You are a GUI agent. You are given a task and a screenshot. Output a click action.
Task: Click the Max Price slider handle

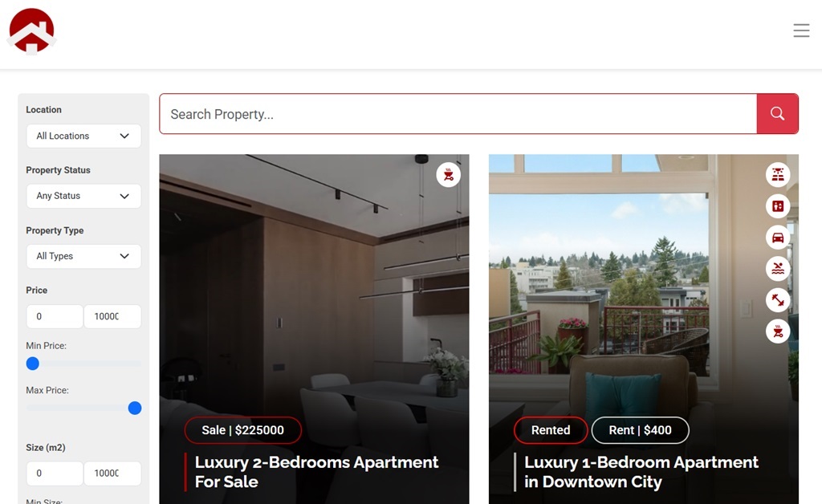tap(135, 408)
